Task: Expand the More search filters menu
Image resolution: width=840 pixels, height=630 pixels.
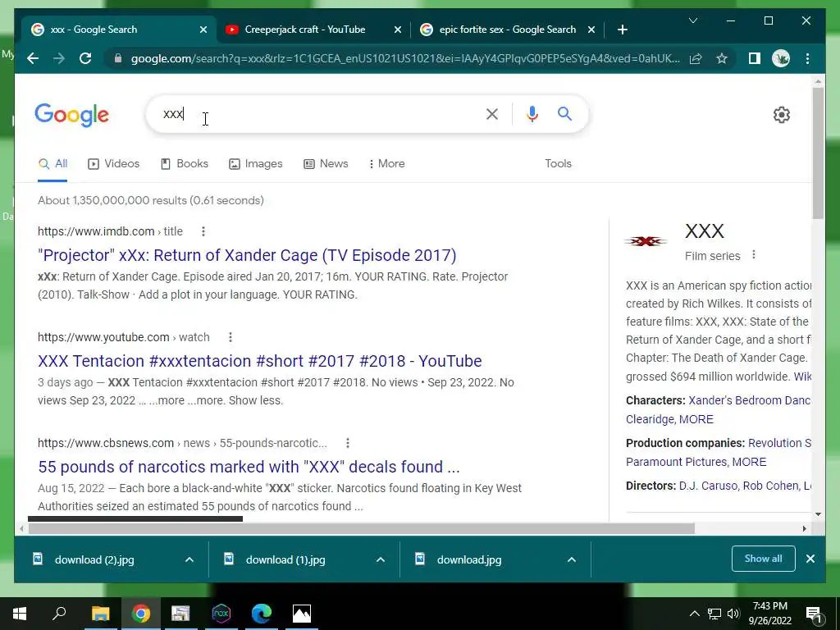Action: coord(387,164)
